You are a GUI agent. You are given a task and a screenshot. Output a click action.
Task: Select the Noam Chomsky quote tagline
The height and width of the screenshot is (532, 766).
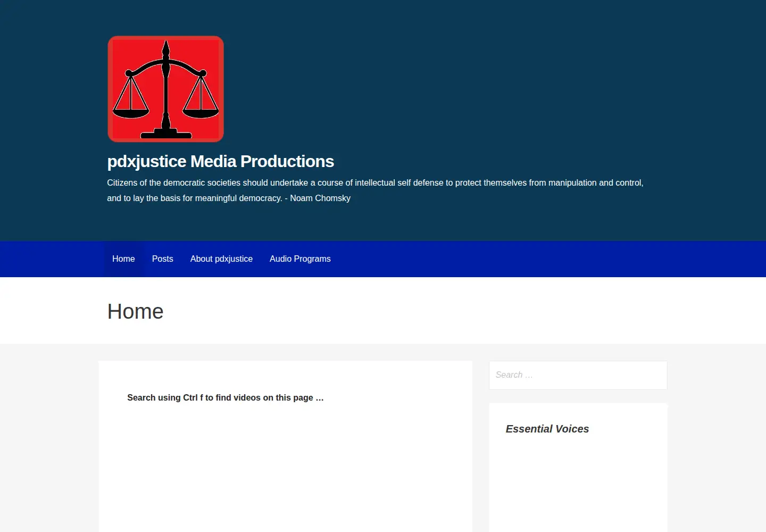click(375, 190)
